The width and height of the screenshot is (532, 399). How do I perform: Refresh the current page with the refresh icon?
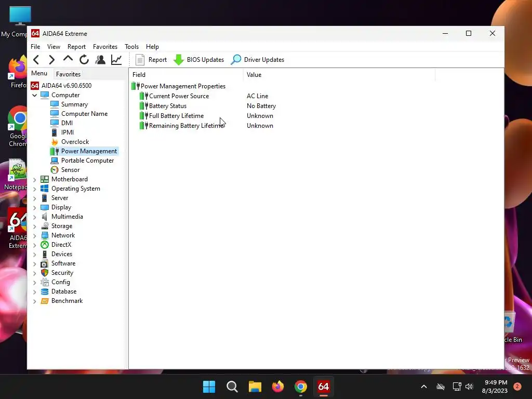click(x=84, y=60)
